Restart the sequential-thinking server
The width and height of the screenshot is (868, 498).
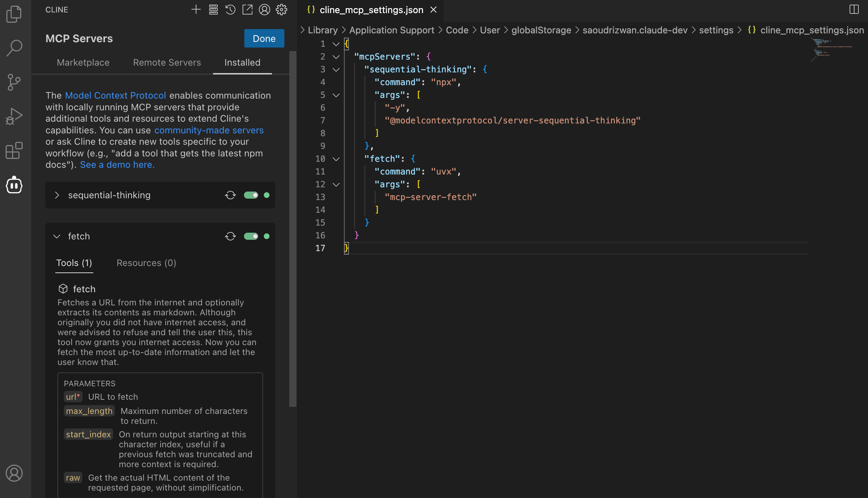point(230,195)
